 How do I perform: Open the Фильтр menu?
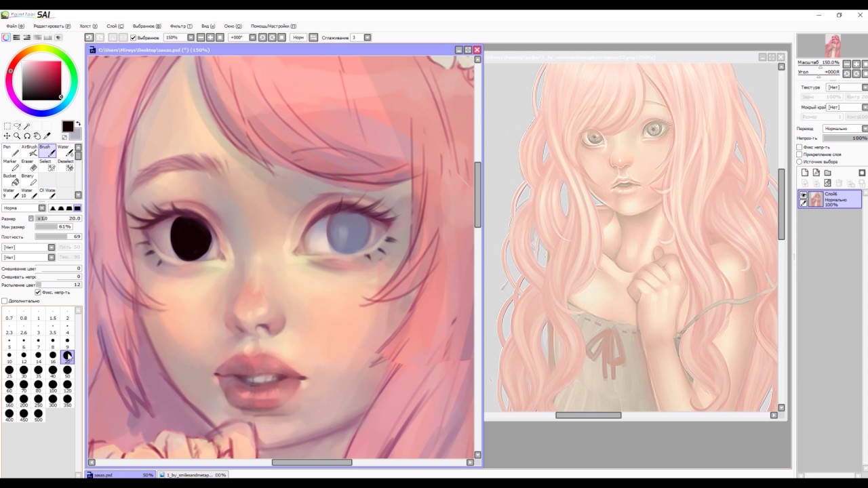(x=181, y=26)
